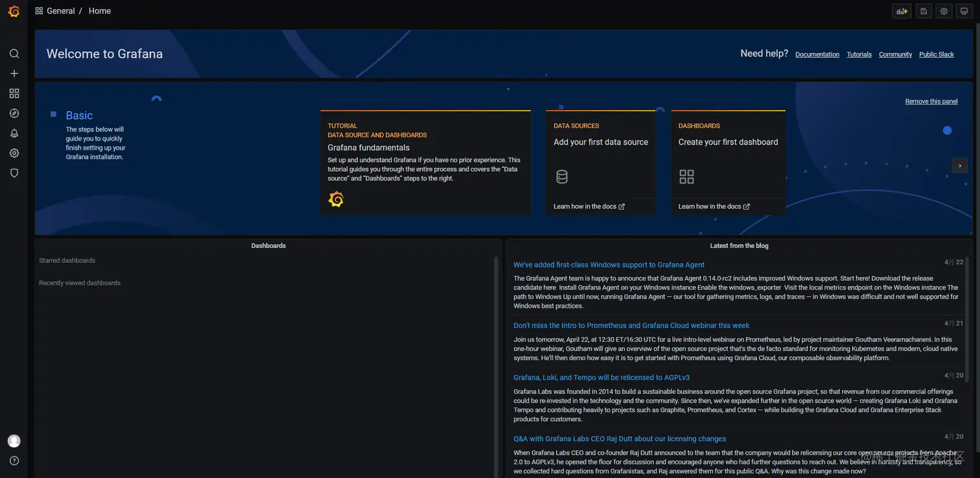Image resolution: width=980 pixels, height=478 pixels.
Task: Open Intro to Prometheus webinar blog post
Action: tap(631, 326)
